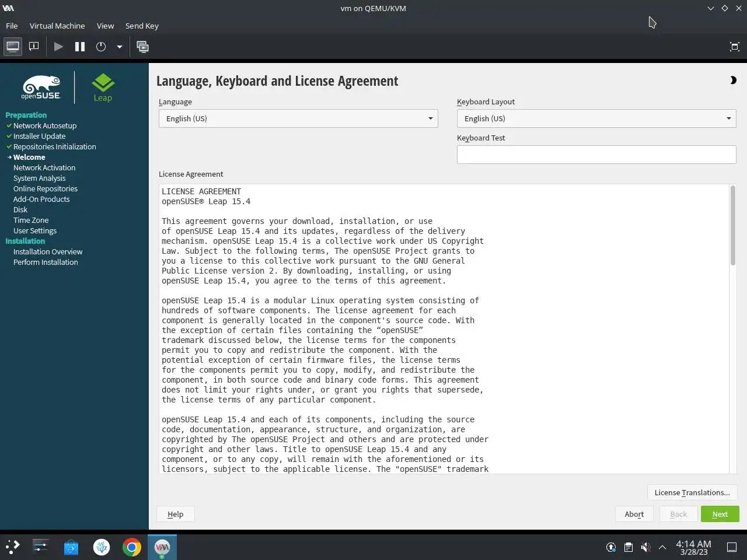
Task: Select Network Autosetup step
Action: pos(45,125)
